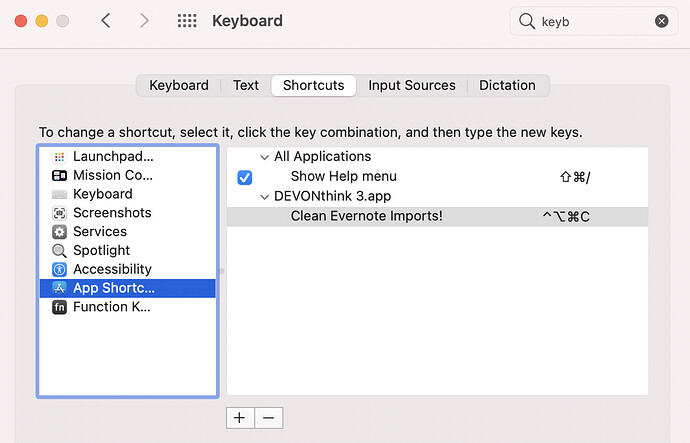Click the magnifying glass in the search field
This screenshot has width=690, height=443.
click(x=526, y=21)
